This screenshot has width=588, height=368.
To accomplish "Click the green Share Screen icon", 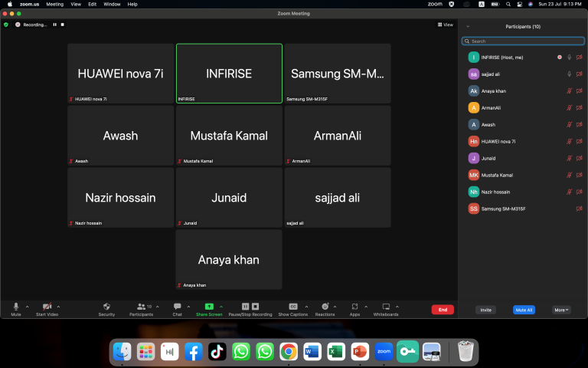I will pyautogui.click(x=209, y=307).
